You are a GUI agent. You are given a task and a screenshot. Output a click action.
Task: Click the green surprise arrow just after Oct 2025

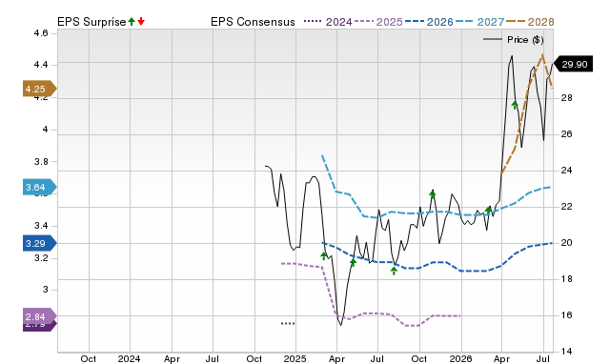pyautogui.click(x=432, y=194)
